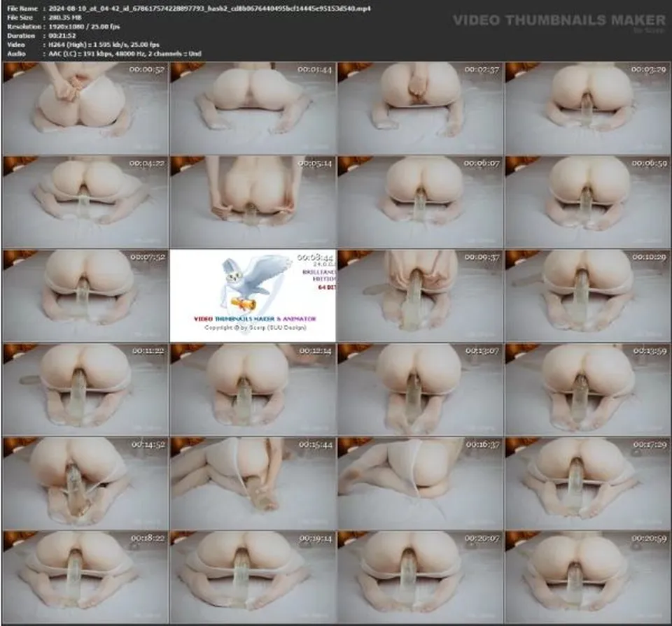Pick the thumbnail stamped 00:20:07

(421, 577)
